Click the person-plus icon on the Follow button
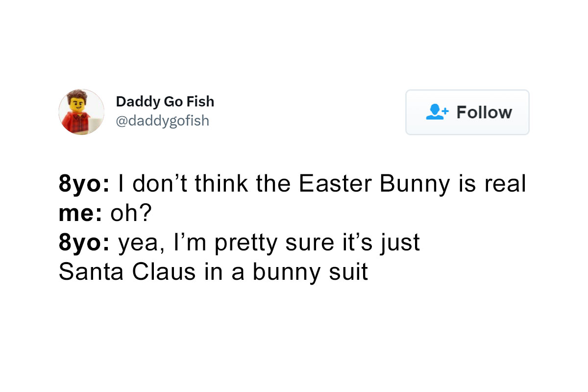Image resolution: width=588 pixels, height=392 pixels. [x=438, y=112]
